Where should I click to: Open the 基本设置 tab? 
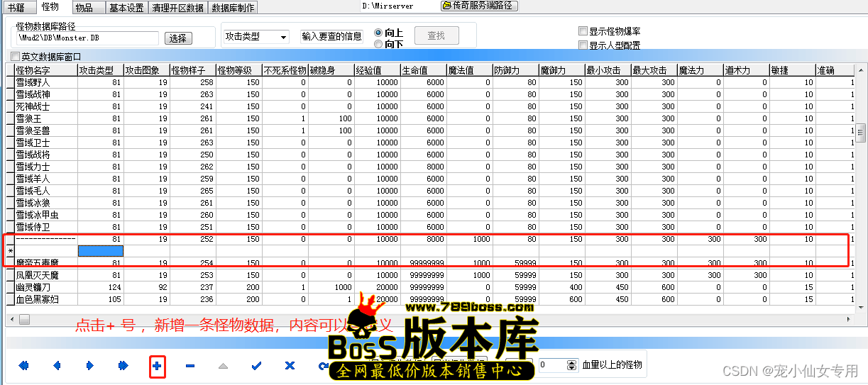pos(126,8)
